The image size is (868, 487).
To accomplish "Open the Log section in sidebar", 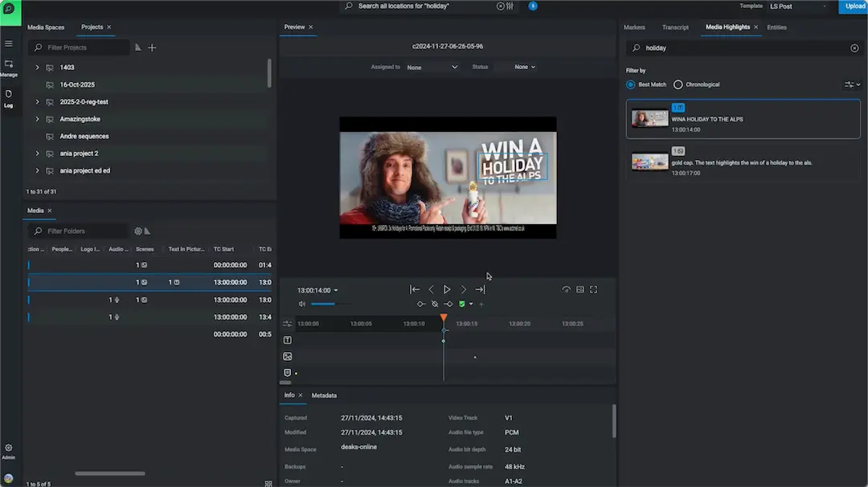I will coord(9,98).
